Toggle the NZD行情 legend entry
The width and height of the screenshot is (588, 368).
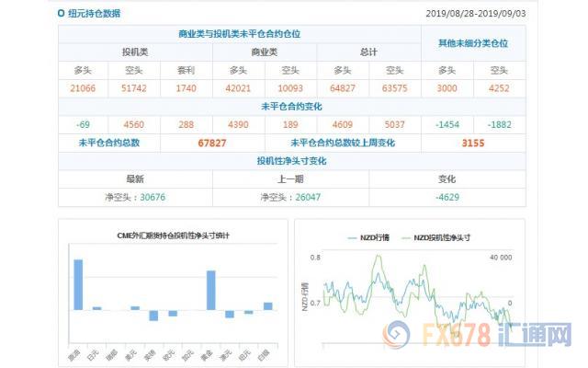[x=369, y=237]
